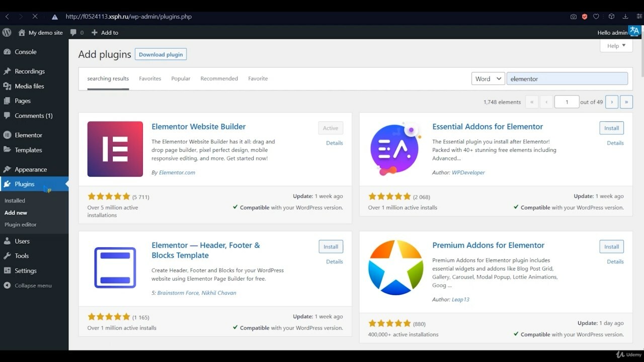Click the browser address bar URL

(x=129, y=17)
